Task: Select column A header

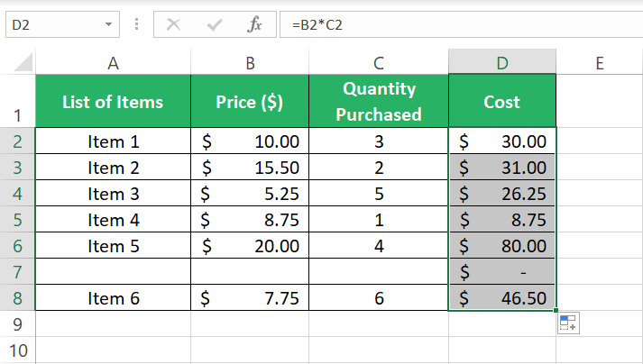Action: pyautogui.click(x=113, y=63)
